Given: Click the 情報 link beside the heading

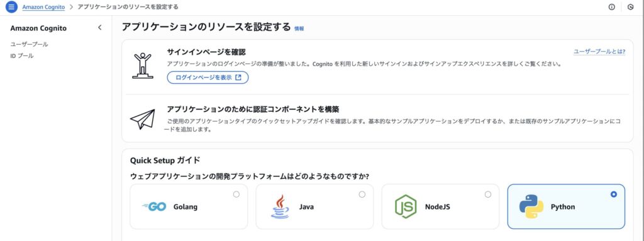Looking at the screenshot, I should pos(299,29).
